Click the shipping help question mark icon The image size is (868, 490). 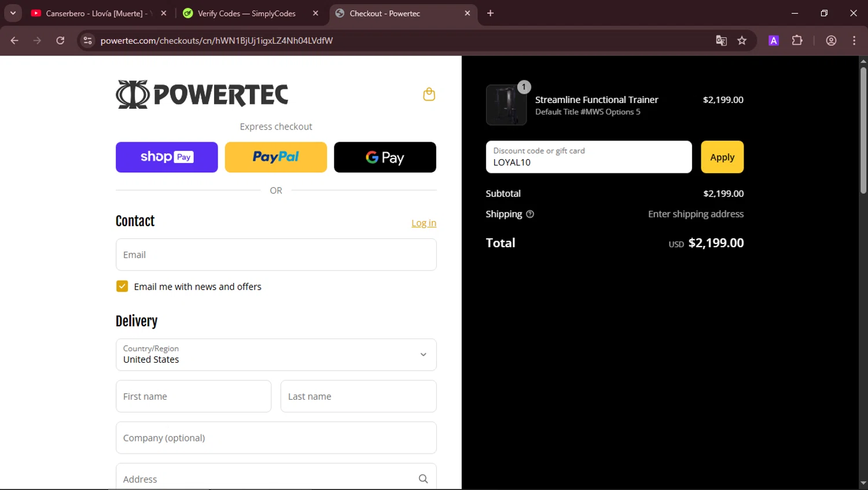530,214
